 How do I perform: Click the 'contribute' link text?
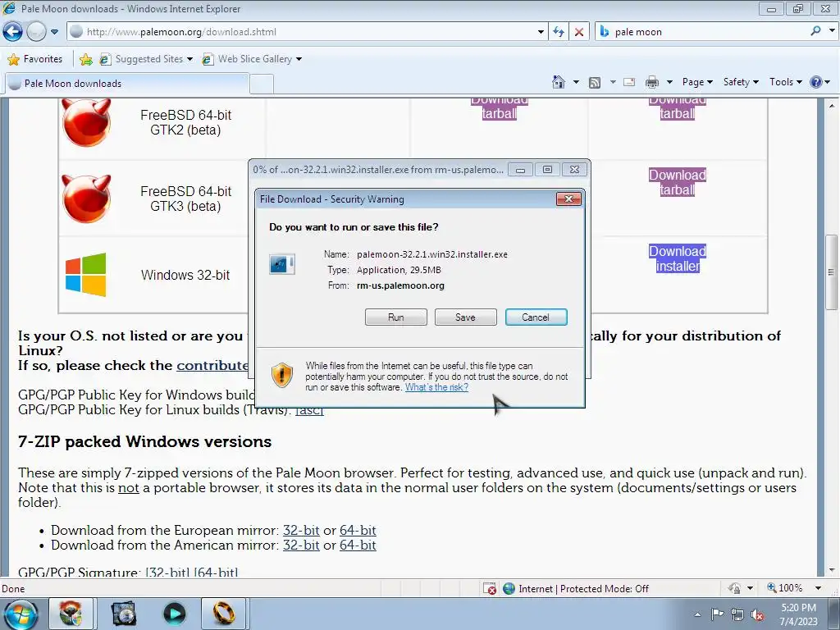(x=212, y=365)
